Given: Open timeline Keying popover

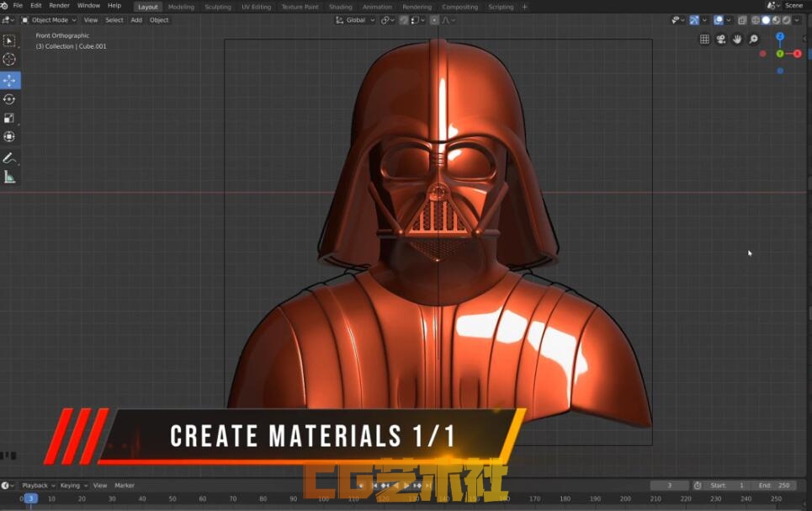Looking at the screenshot, I should tap(73, 486).
